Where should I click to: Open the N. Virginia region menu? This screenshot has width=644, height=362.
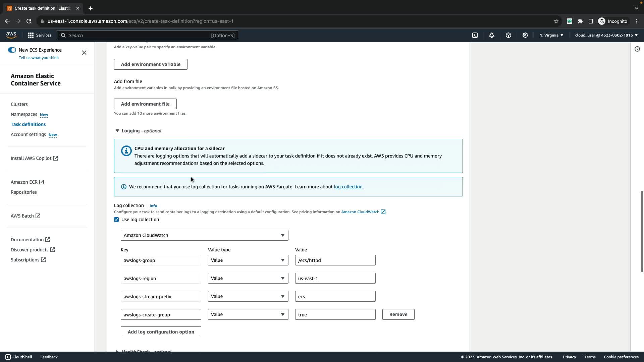(x=551, y=35)
